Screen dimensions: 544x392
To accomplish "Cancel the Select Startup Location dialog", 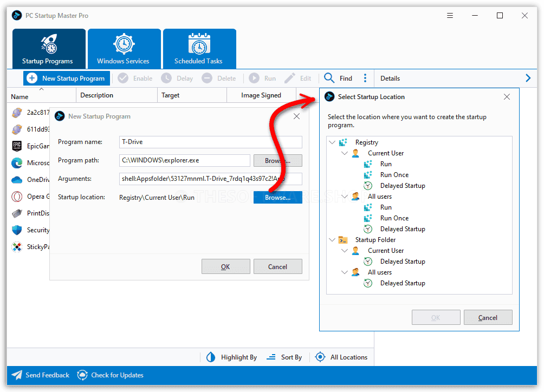I will 488,317.
